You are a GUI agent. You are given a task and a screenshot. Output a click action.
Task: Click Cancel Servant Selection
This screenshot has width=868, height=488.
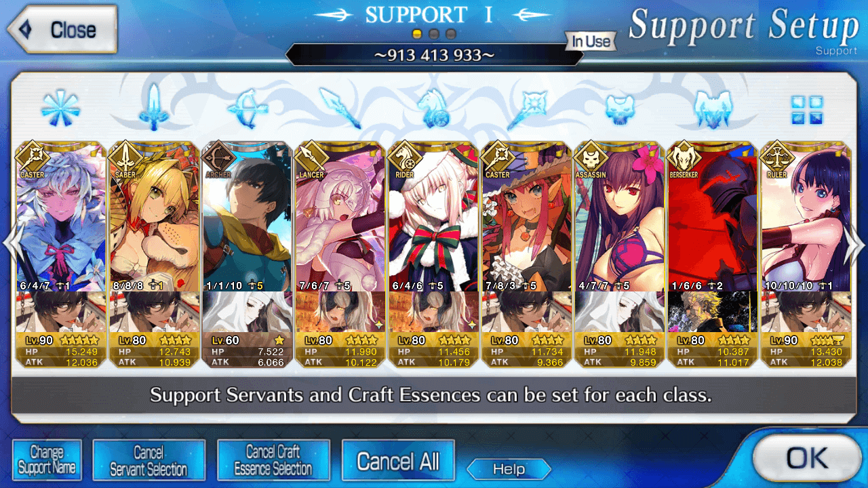(x=149, y=460)
